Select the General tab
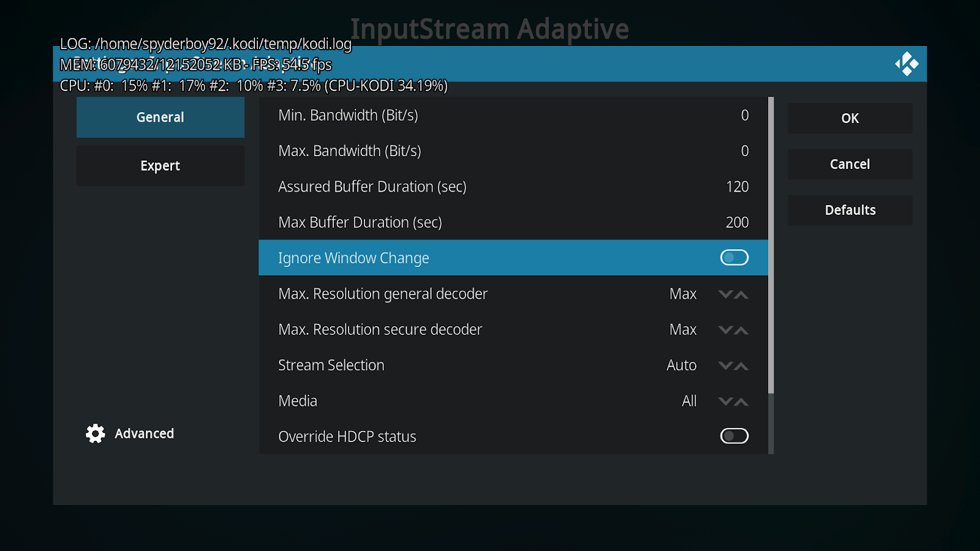980x551 pixels. (160, 117)
